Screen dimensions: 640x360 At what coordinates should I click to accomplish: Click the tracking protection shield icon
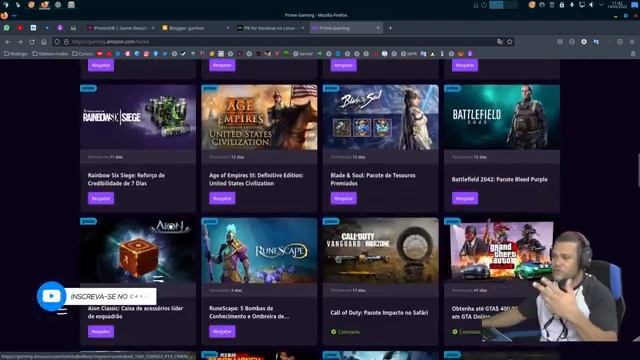coord(57,42)
